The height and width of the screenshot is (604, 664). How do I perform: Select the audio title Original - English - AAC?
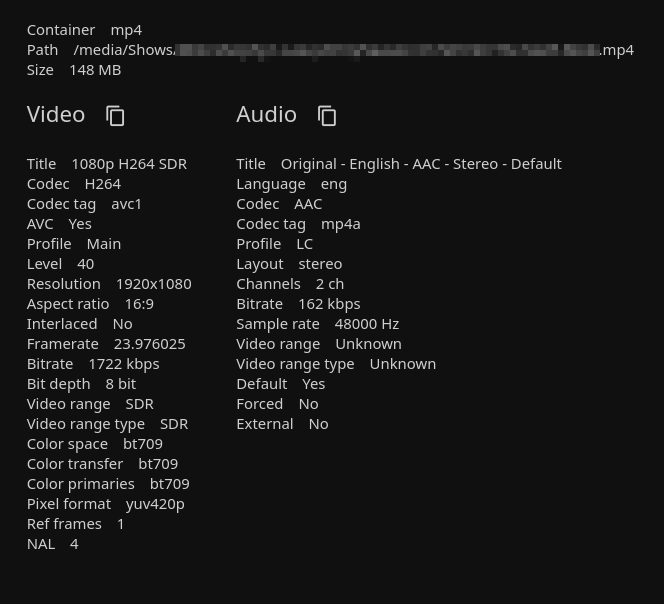click(x=421, y=164)
